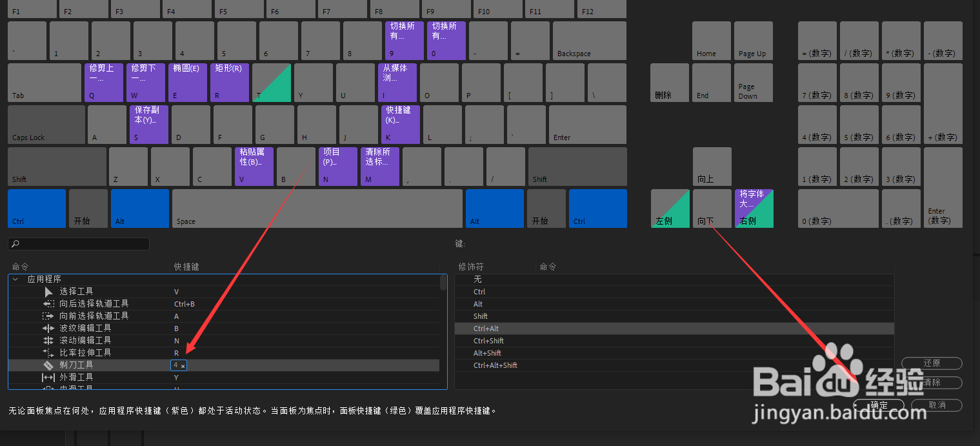Edit the 剃刀工具 shortcut field

point(179,365)
